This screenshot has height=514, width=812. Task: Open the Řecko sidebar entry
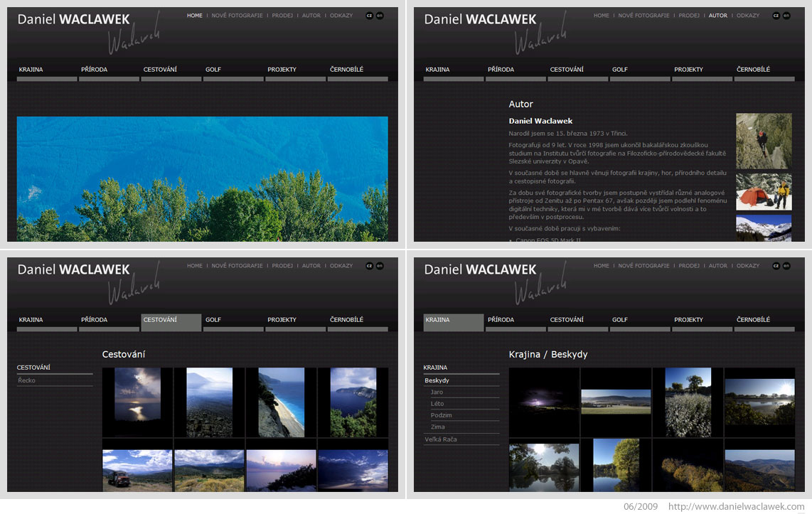[27, 380]
